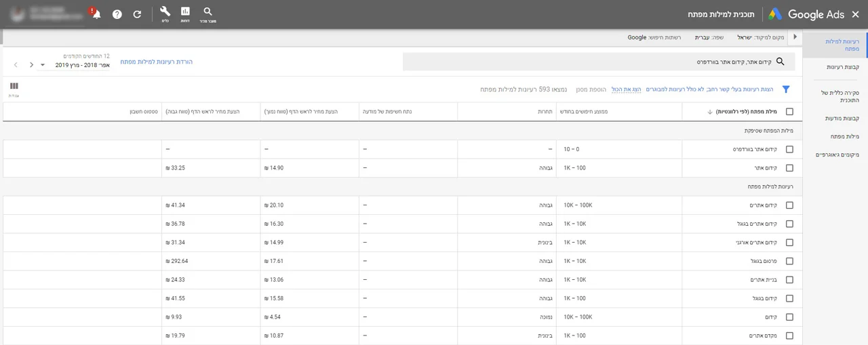
Task: Click the הורדת רעיונות למילות מפתח link
Action: (x=157, y=62)
